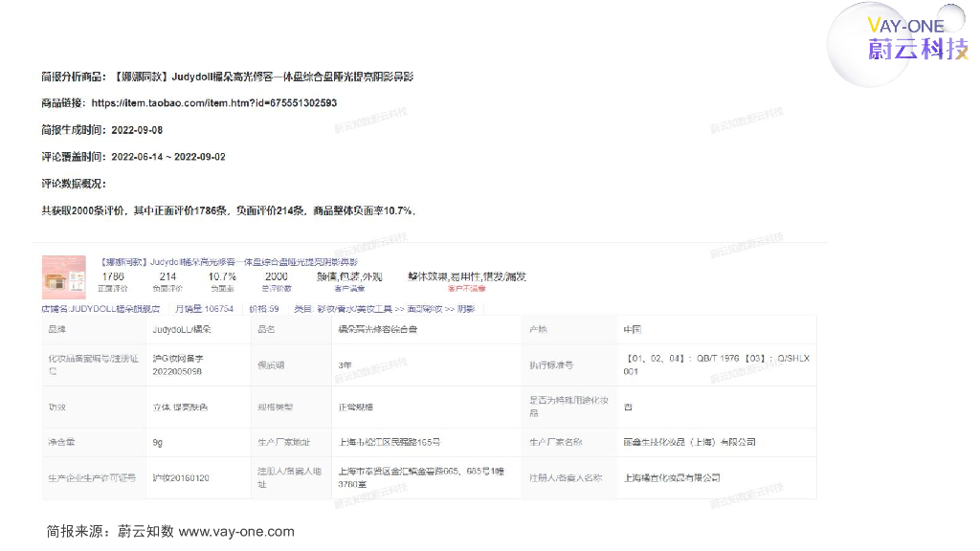The height and width of the screenshot is (551, 980).
Task: Select the 简报生成时间 2022-09-08 line
Action: point(101,130)
